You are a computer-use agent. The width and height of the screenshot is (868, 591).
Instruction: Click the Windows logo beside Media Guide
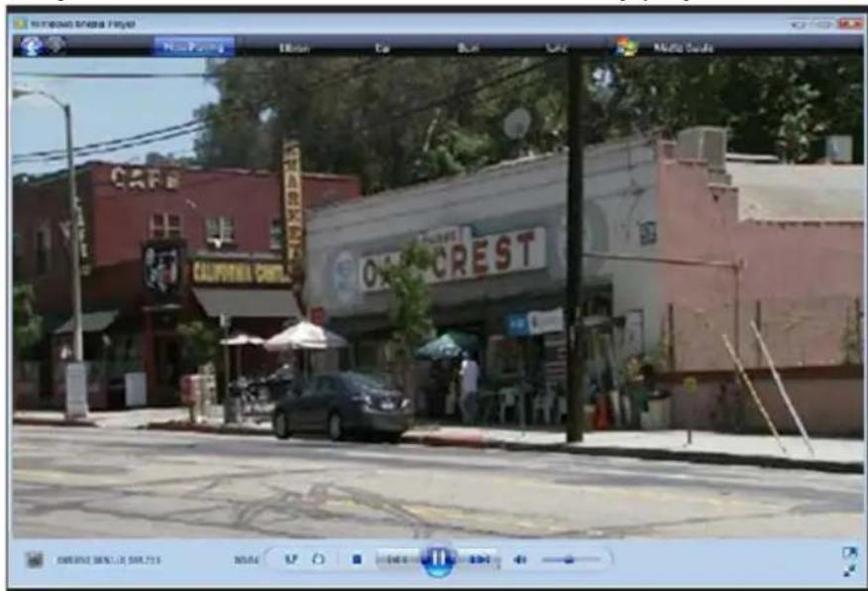point(626,47)
